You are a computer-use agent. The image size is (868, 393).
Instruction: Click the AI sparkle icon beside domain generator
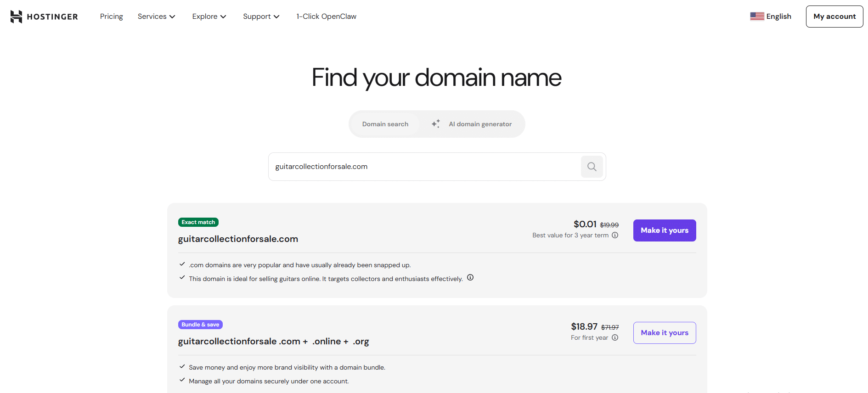(x=435, y=124)
